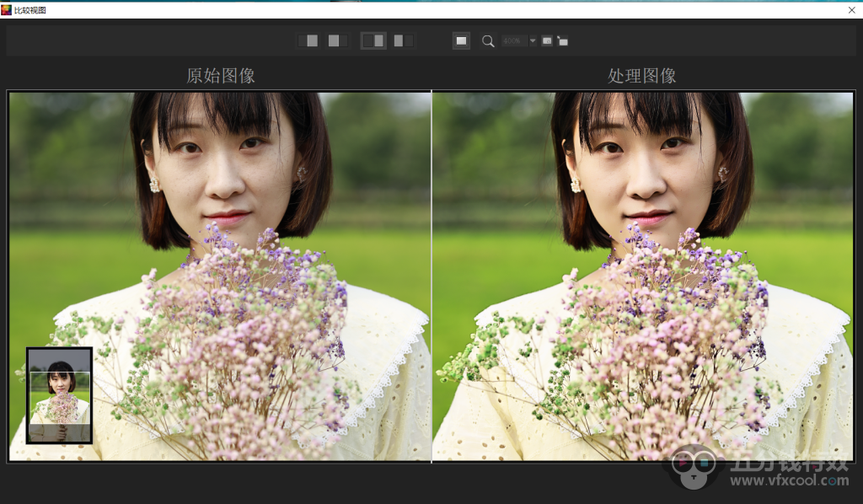This screenshot has height=504, width=863.
Task: Select the active side-by-side view with right pane highlighted
Action: [373, 40]
